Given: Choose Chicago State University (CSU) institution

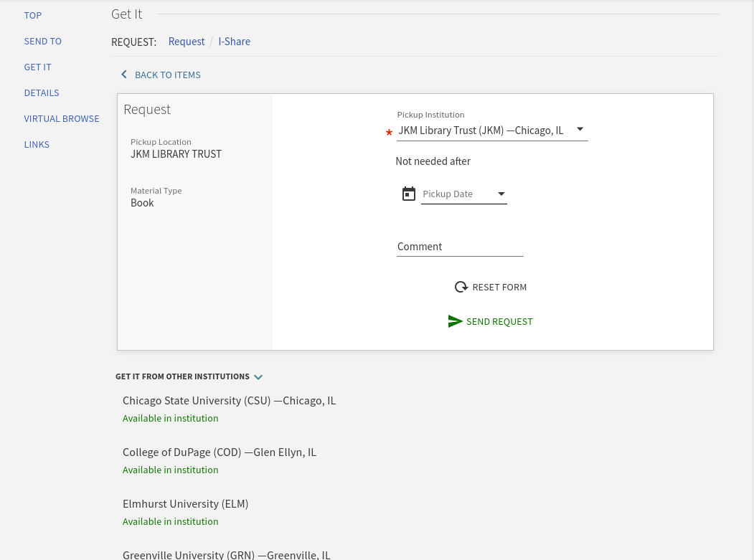Looking at the screenshot, I should point(229,400).
